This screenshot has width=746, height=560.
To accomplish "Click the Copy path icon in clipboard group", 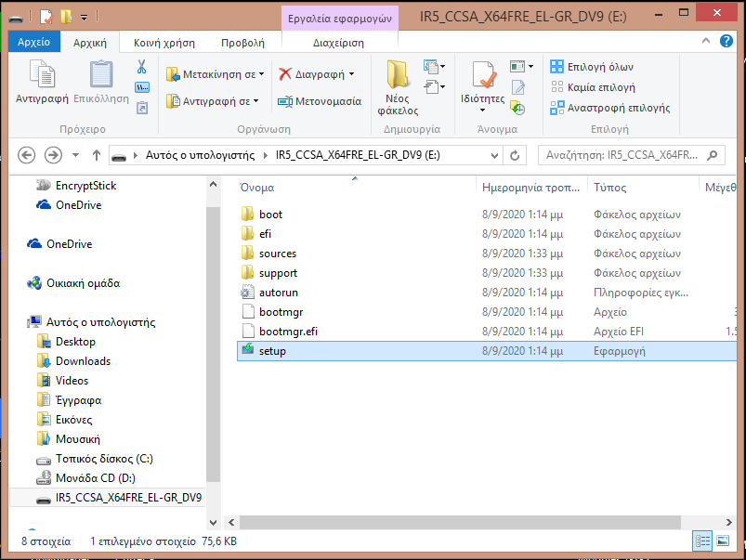I will click(142, 87).
